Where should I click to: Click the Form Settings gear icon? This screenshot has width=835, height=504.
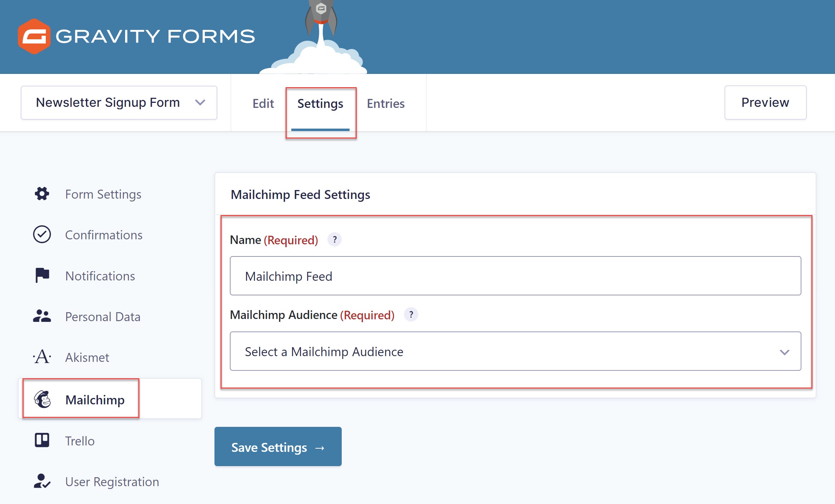(42, 194)
